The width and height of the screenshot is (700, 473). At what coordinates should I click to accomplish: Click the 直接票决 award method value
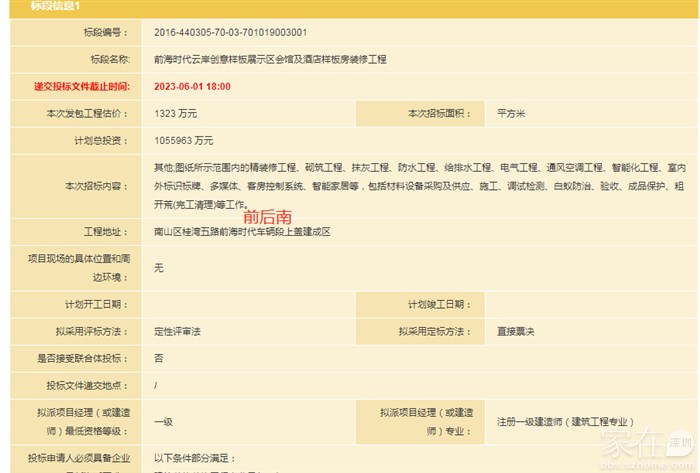[516, 331]
